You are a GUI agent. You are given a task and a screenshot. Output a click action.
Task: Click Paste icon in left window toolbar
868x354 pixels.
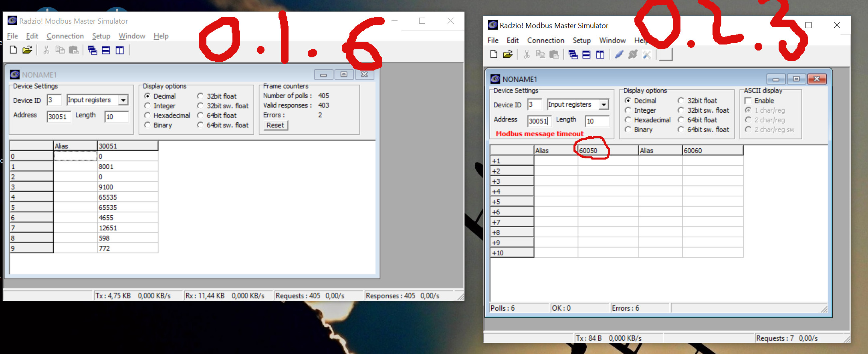coord(74,50)
